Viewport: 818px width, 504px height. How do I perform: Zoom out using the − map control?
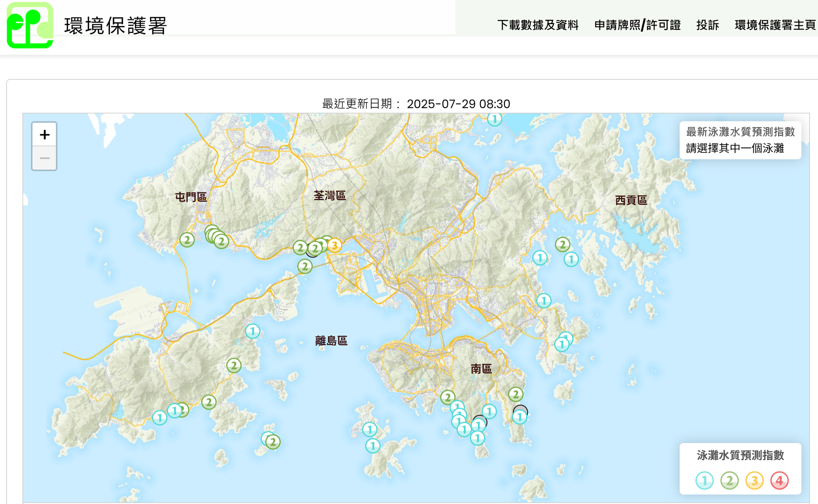pyautogui.click(x=45, y=158)
